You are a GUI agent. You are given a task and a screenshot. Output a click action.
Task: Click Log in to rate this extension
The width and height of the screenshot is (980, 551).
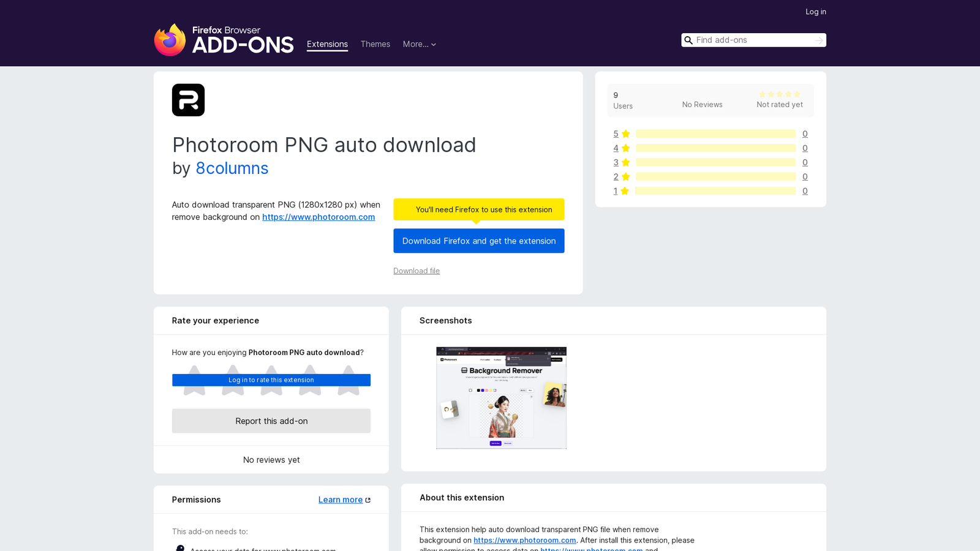[x=271, y=380]
